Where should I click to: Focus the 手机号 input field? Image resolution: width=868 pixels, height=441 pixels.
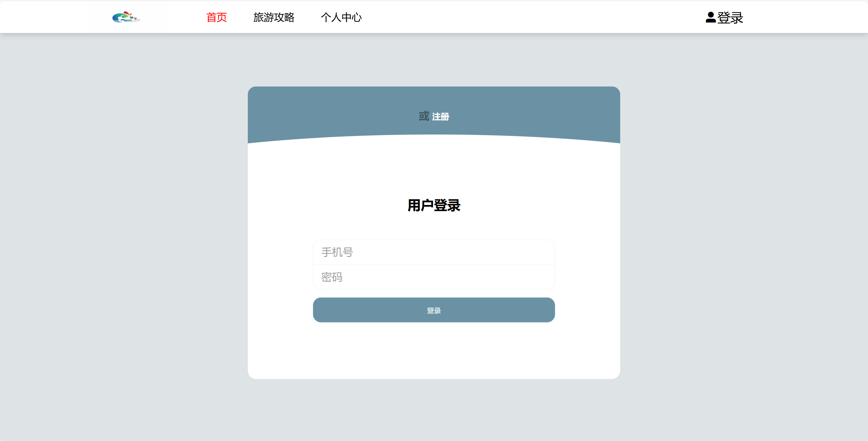(x=434, y=252)
